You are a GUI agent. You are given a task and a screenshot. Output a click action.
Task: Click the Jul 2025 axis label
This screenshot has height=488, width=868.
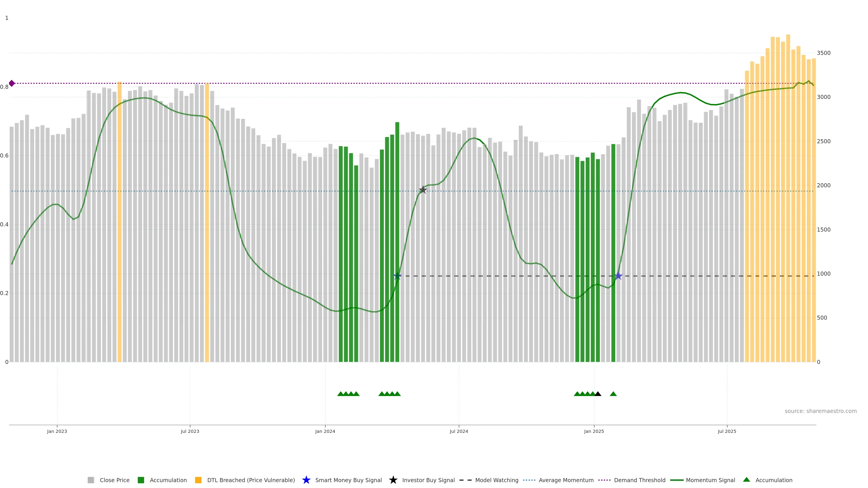pos(727,431)
